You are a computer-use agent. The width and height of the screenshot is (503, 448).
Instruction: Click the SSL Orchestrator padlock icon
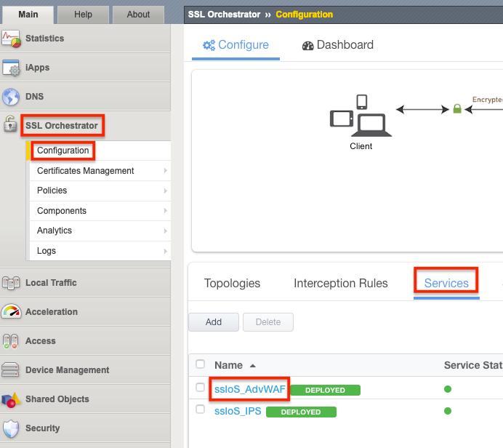point(10,125)
